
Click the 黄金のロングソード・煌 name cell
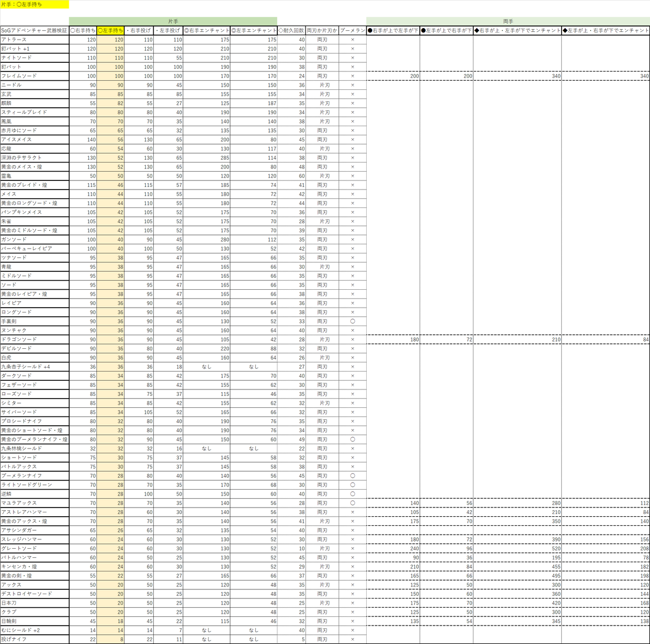pos(35,203)
